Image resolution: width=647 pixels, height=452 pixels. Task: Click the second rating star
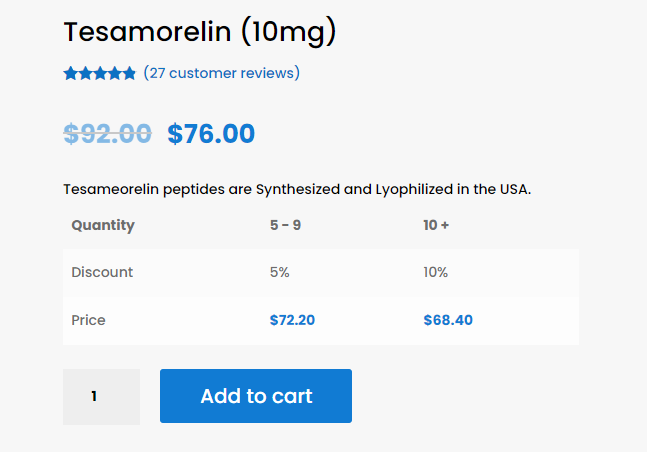[85, 73]
